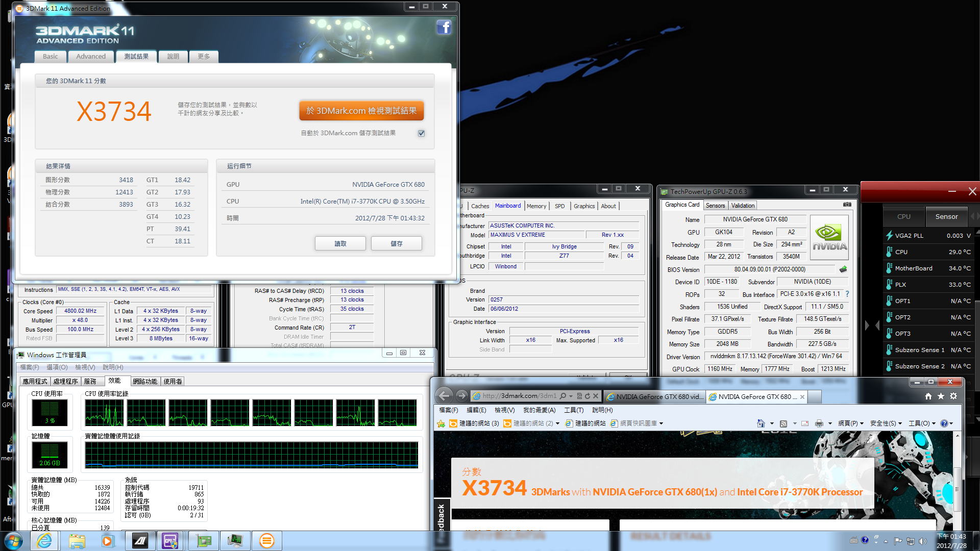Image resolution: width=980 pixels, height=551 pixels.
Task: Open Windows Media Player on taskbar
Action: click(x=108, y=541)
